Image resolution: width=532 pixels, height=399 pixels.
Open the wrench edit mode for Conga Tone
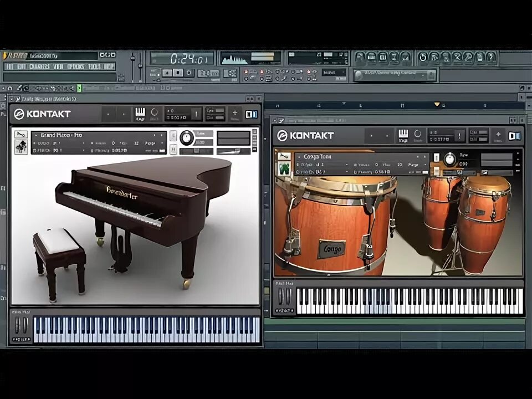point(284,156)
